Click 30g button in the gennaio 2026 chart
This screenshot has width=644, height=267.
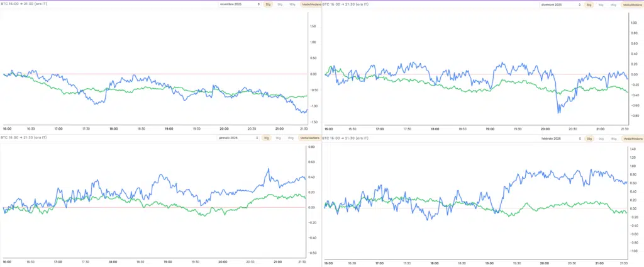pyautogui.click(x=267, y=137)
